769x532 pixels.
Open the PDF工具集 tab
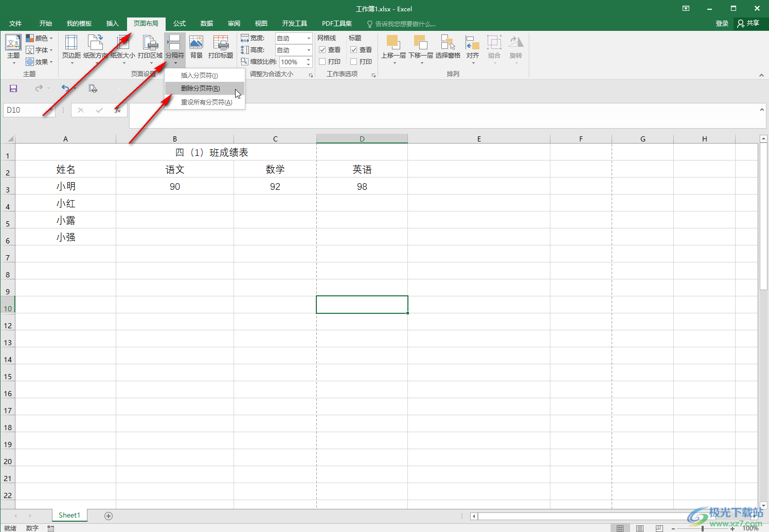click(337, 23)
